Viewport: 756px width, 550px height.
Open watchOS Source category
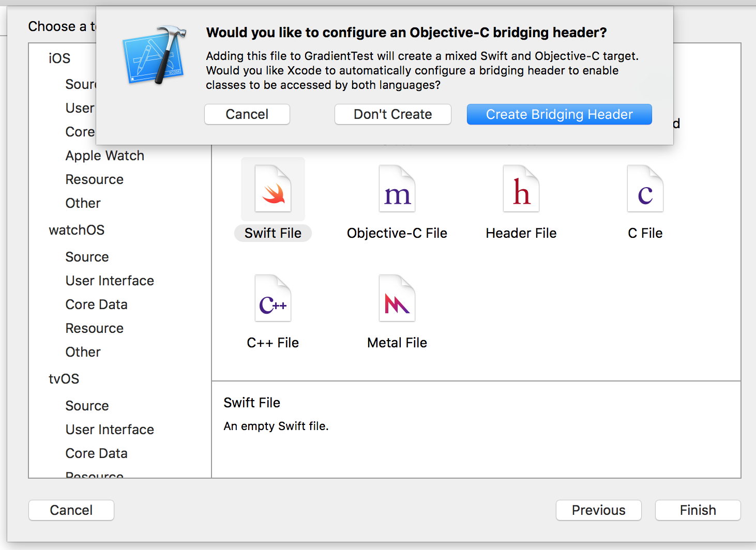[87, 257]
